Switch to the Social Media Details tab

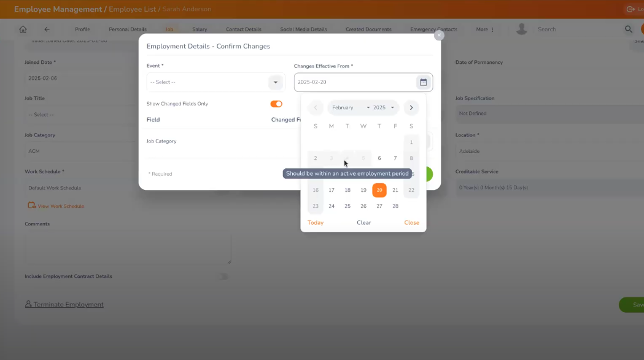(303, 29)
